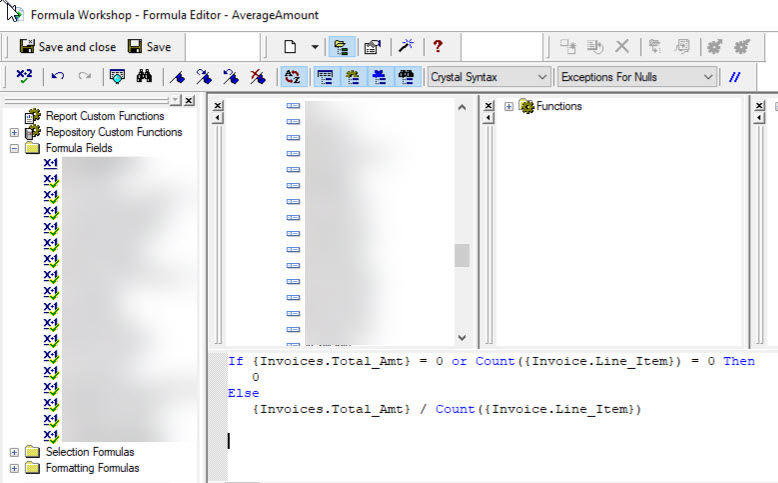Expand Repository Custom Functions node

point(14,133)
